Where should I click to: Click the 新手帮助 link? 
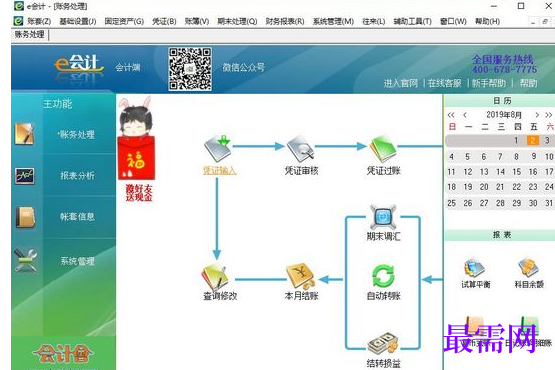pyautogui.click(x=489, y=83)
